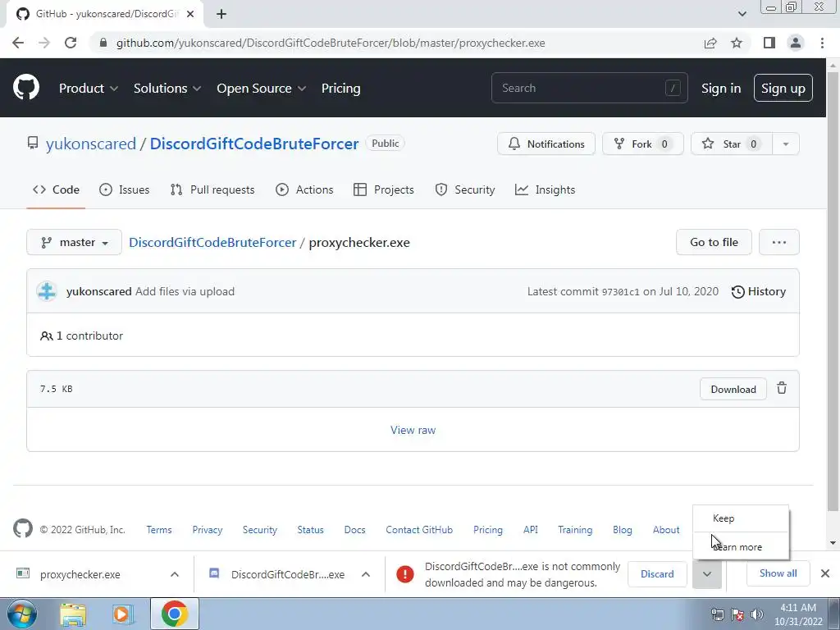Open the Pull requests tab

click(x=212, y=189)
